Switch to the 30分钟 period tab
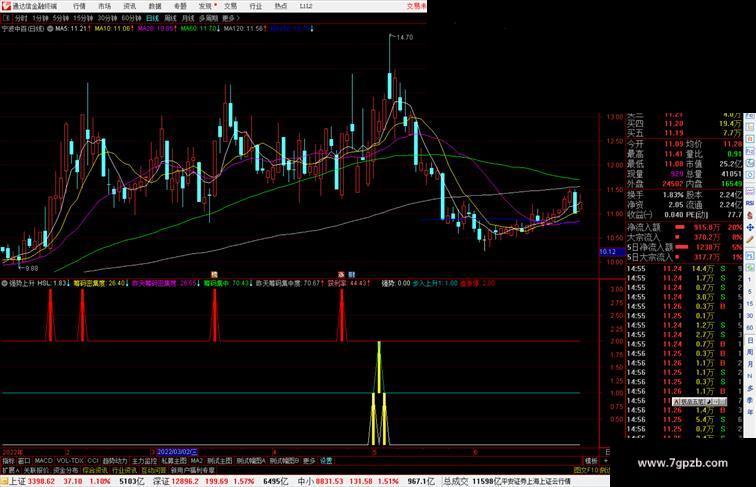Viewport: 756px width, 487px height. [107, 18]
